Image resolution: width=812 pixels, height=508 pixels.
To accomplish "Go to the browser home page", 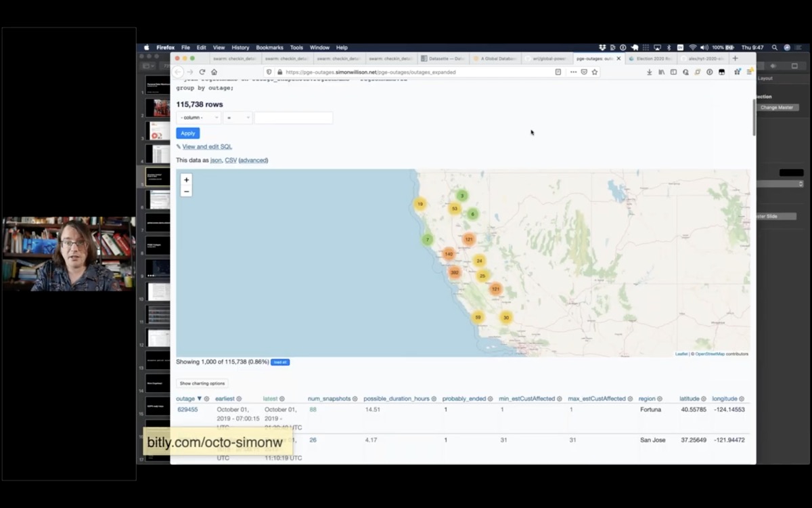I will point(214,72).
